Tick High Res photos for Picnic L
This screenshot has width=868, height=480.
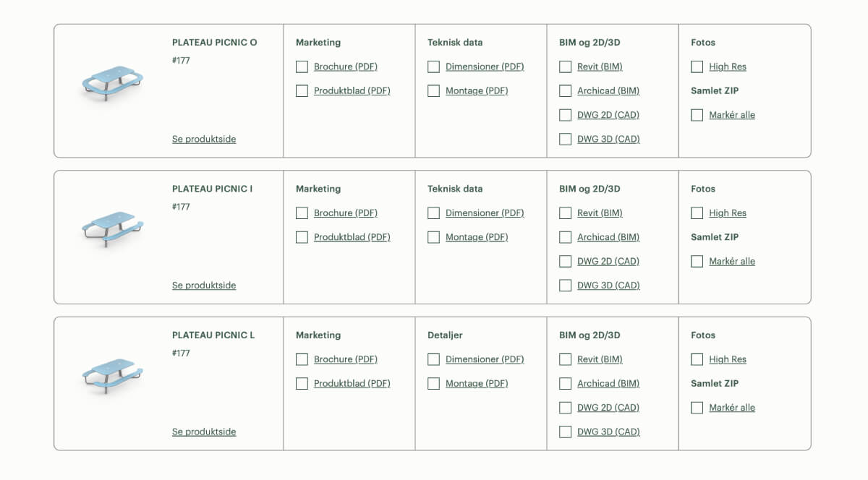(697, 359)
